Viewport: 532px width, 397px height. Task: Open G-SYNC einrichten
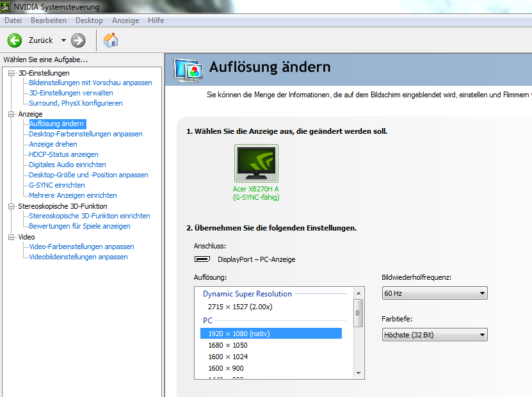(x=57, y=185)
